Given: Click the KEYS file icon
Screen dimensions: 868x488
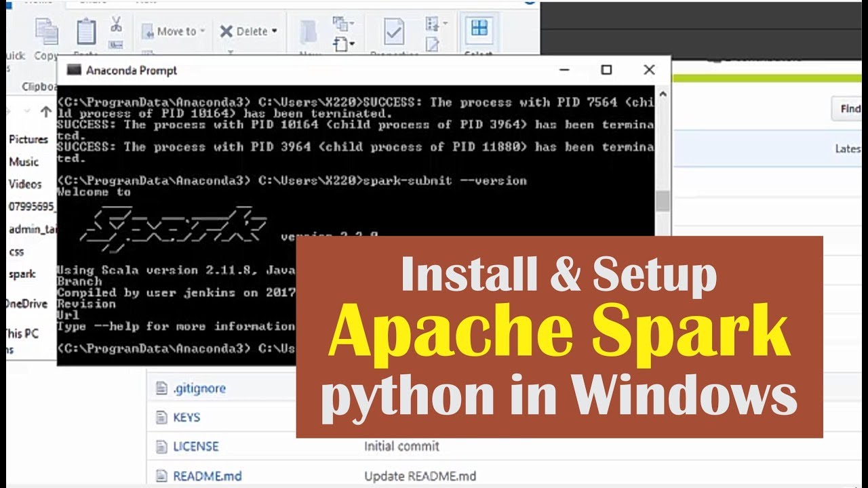Looking at the screenshot, I should coord(161,418).
